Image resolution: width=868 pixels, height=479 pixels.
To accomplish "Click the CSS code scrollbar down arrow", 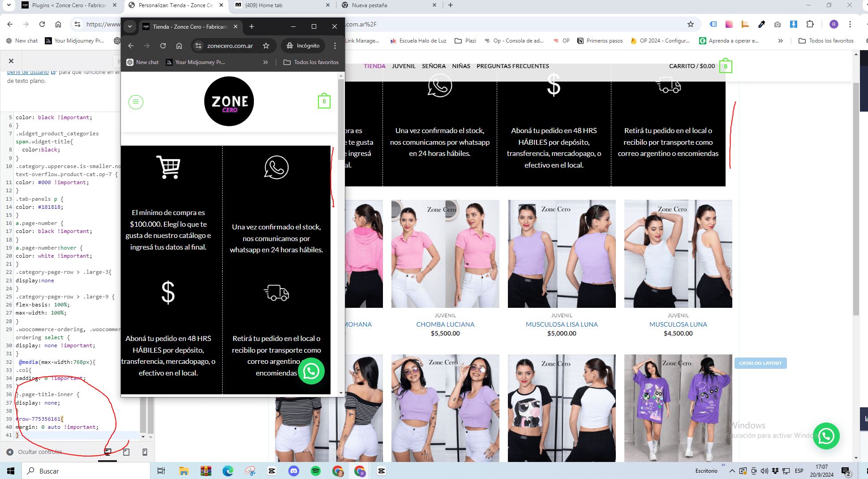I will point(143,436).
